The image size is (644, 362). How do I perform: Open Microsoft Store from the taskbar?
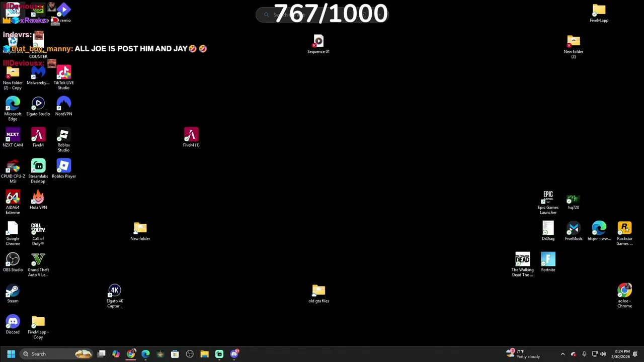click(x=175, y=354)
